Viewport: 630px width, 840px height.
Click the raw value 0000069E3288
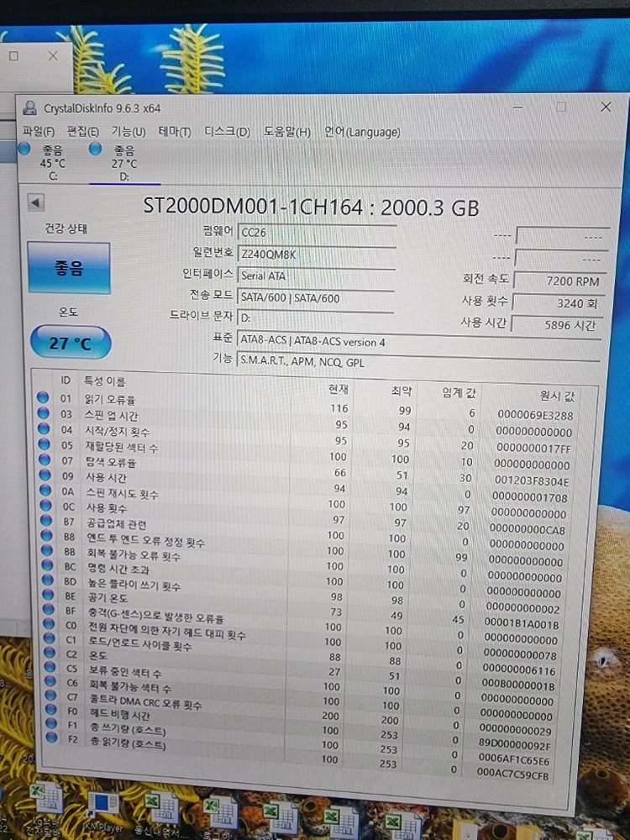click(535, 415)
